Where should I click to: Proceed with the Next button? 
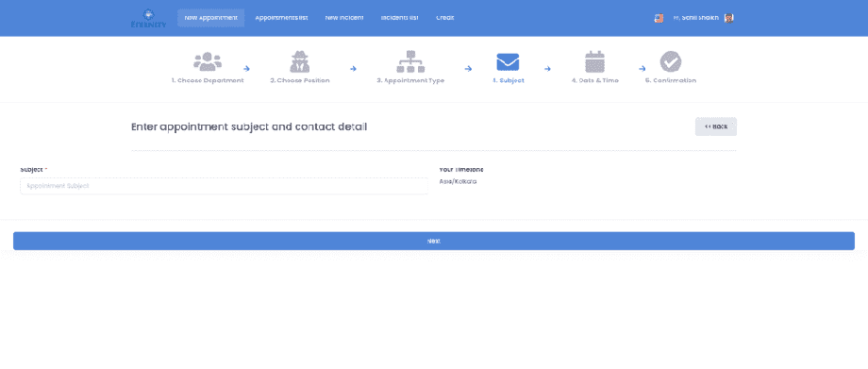coord(434,241)
